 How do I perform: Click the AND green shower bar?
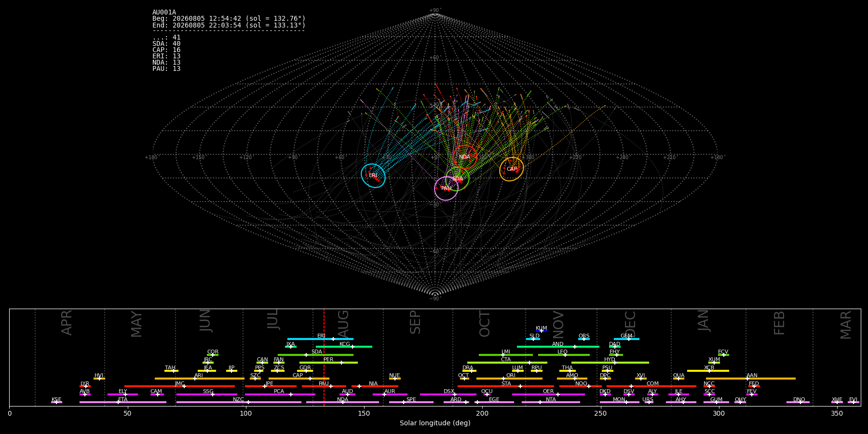[x=558, y=347]
